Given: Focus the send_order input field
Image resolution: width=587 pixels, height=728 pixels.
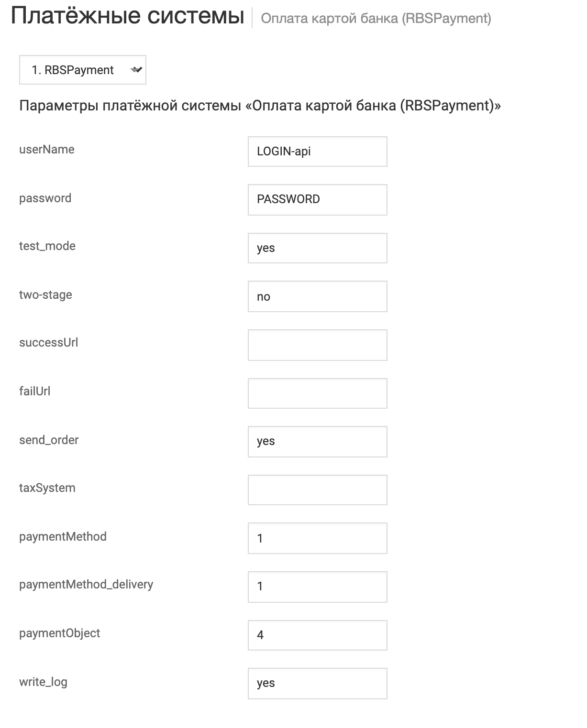Looking at the screenshot, I should 317,441.
